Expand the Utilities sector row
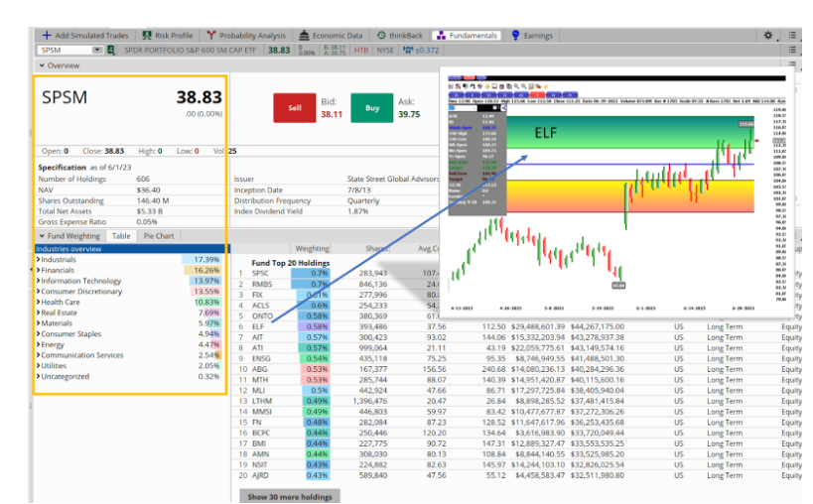 38,365
